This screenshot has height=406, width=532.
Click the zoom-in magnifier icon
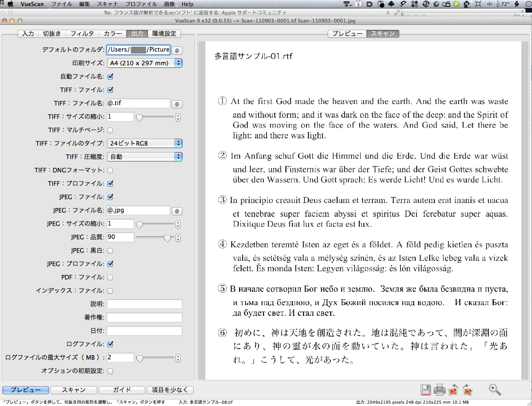495,390
